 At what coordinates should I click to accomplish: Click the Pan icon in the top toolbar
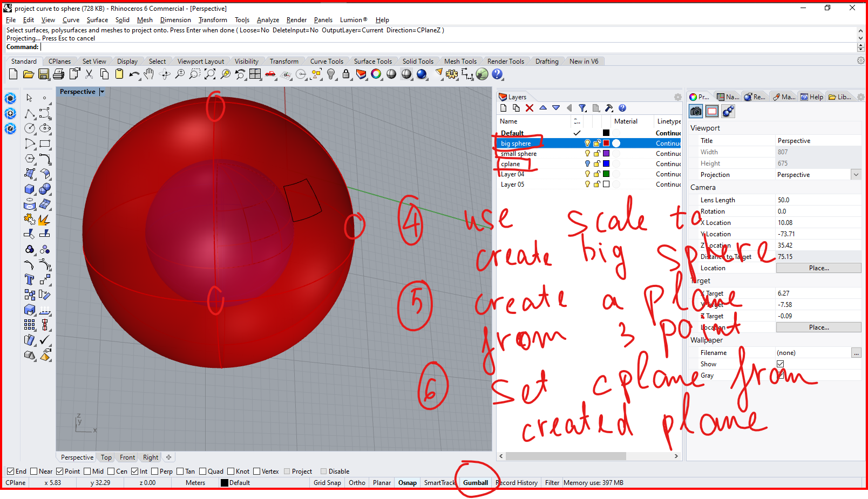point(149,74)
